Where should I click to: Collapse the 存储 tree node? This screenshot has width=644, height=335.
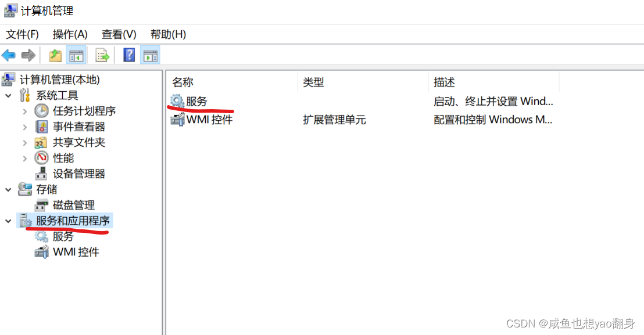coord(8,189)
